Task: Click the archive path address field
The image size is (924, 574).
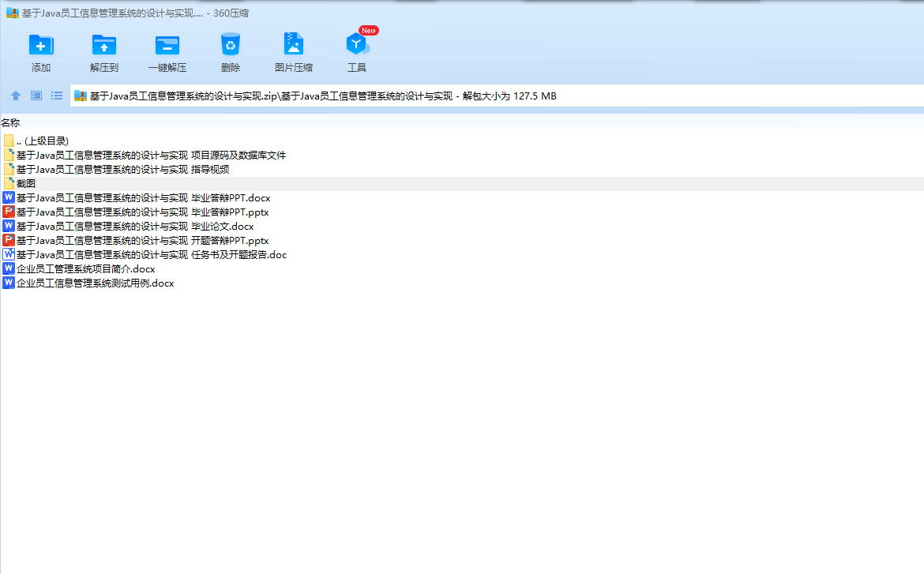Action: pos(496,96)
